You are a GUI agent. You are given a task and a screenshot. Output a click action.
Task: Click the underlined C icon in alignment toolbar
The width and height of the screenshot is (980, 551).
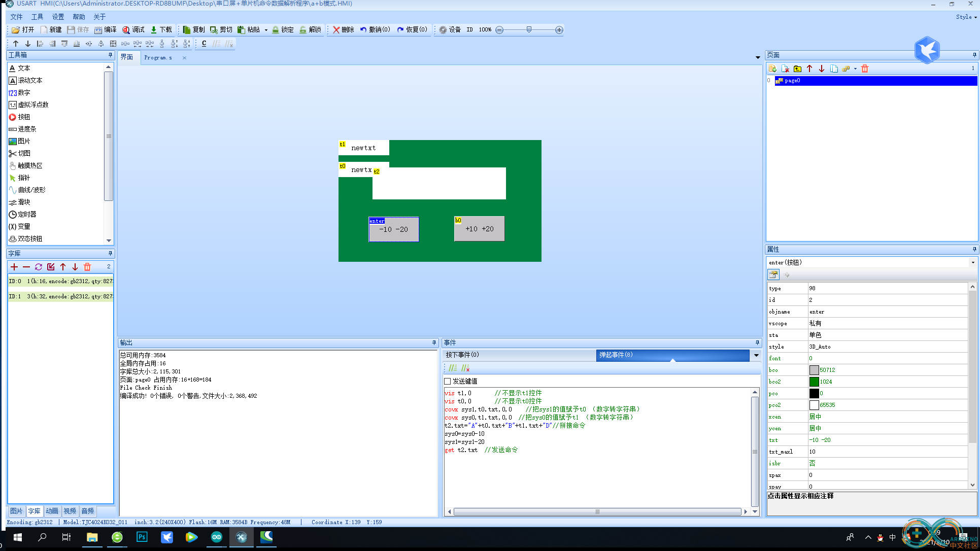[204, 44]
